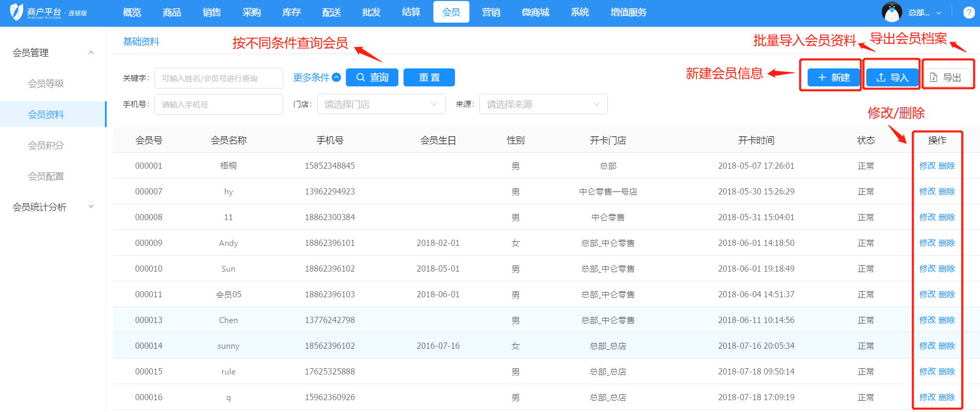
Task: Focus the 手机号 phone input field
Action: coord(218,104)
